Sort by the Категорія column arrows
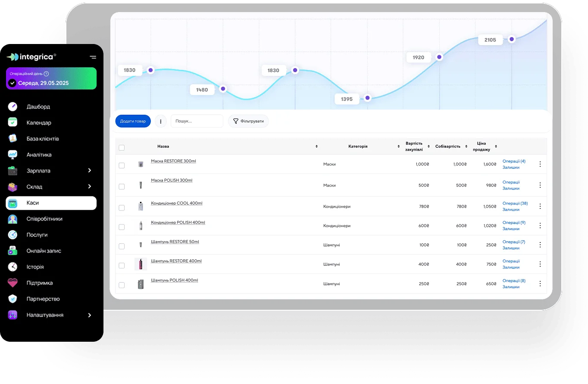588x384 pixels. point(398,147)
